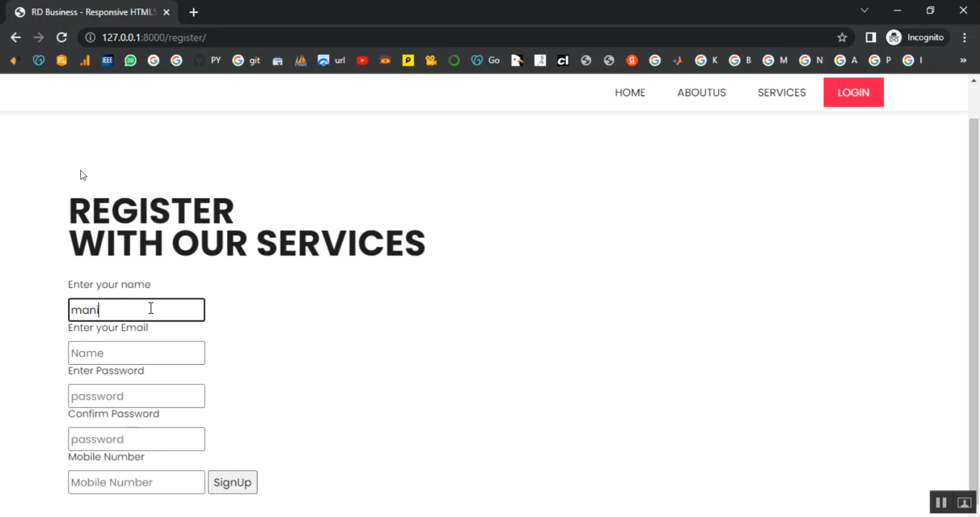Submit the form with SignUp
980x517 pixels.
pos(233,482)
